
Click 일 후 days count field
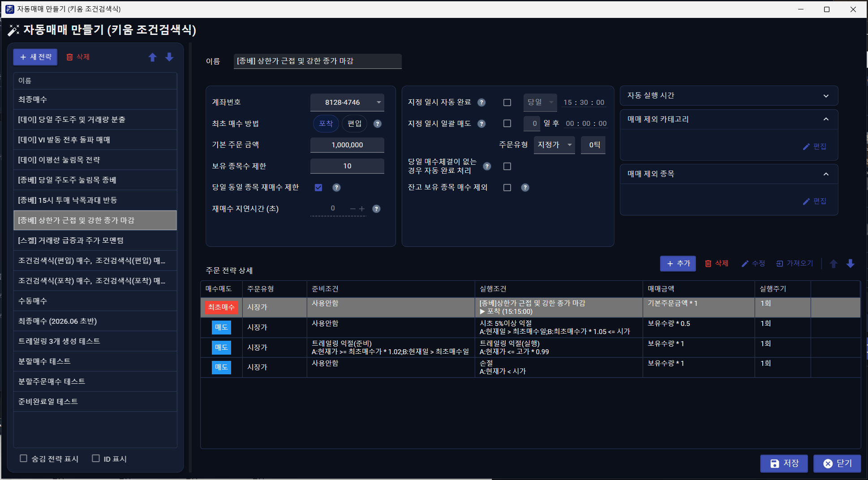(532, 124)
